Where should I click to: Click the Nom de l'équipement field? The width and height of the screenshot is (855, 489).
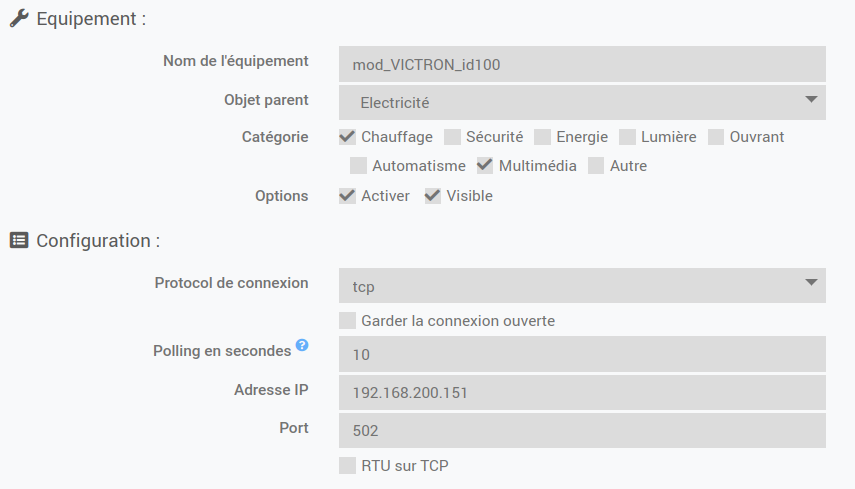tap(582, 64)
